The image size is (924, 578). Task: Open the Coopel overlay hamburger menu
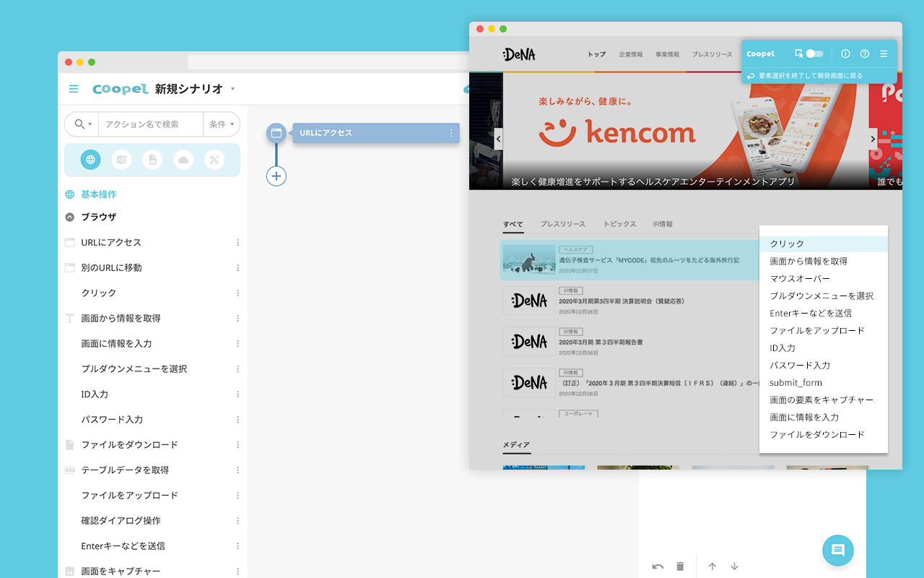pos(884,53)
